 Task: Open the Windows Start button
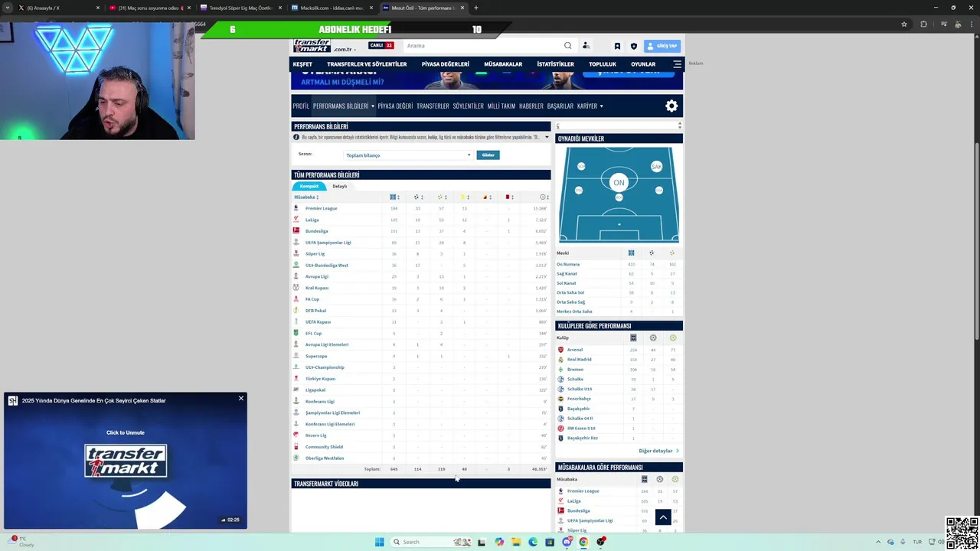[x=379, y=542]
